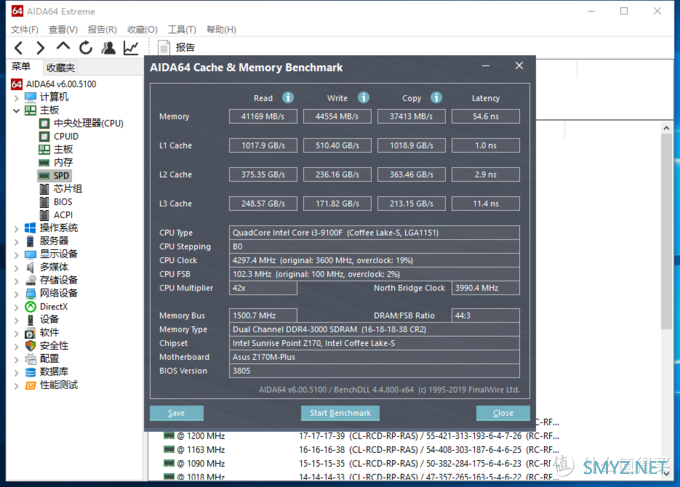
Task: Select the DirectX Xbox icon
Action: pos(30,307)
